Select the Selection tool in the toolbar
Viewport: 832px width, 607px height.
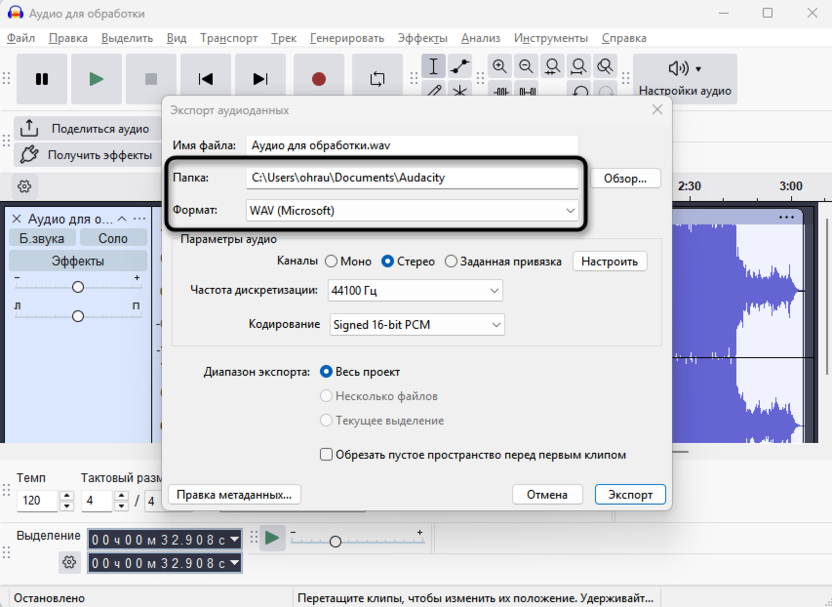tap(434, 66)
